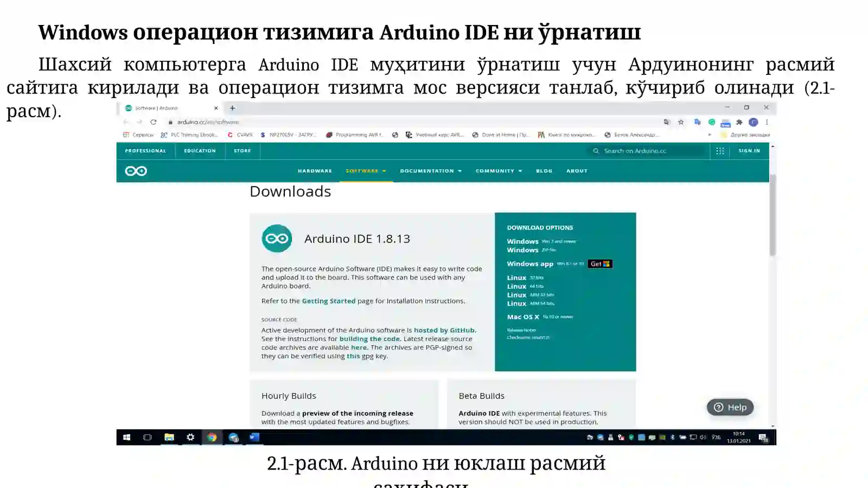Open the Сервисы apps bookmark
Viewport: 868px width, 488px height.
[138, 135]
